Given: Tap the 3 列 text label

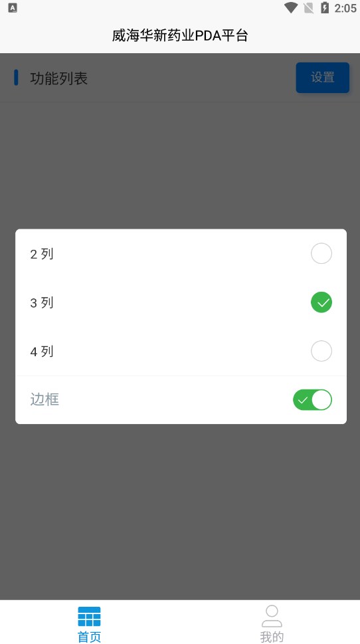Looking at the screenshot, I should pos(42,302).
